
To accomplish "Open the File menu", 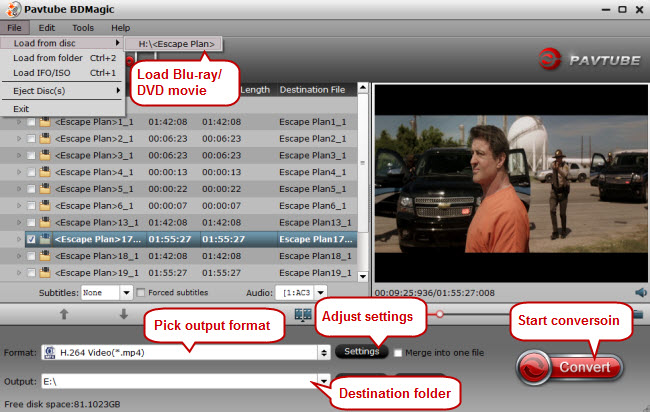I will [14, 28].
